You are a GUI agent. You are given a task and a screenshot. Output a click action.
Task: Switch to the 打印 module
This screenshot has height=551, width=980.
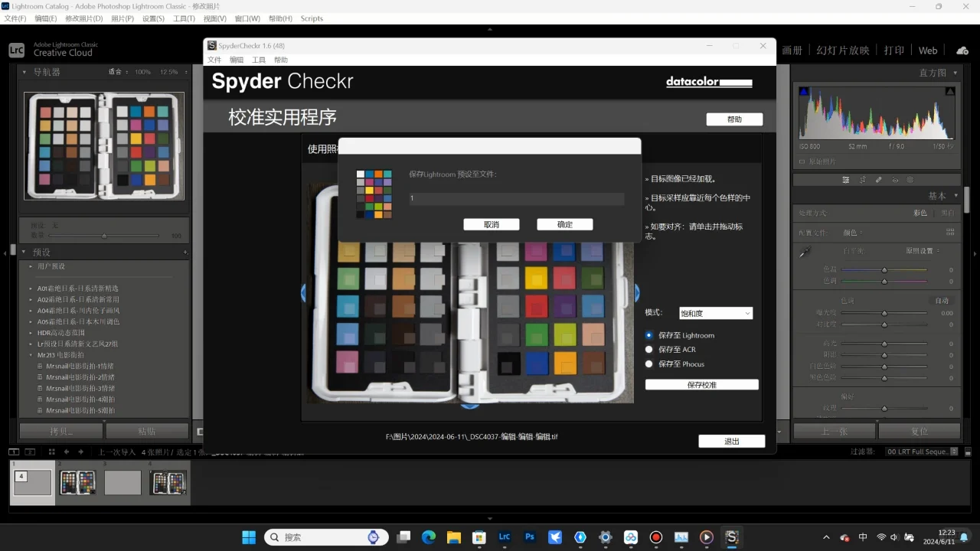(894, 51)
